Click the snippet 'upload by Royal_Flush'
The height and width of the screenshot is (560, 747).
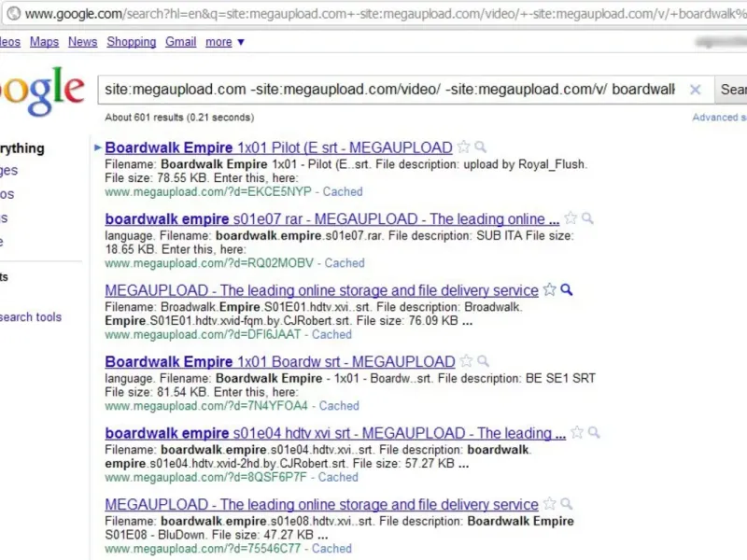525,164
